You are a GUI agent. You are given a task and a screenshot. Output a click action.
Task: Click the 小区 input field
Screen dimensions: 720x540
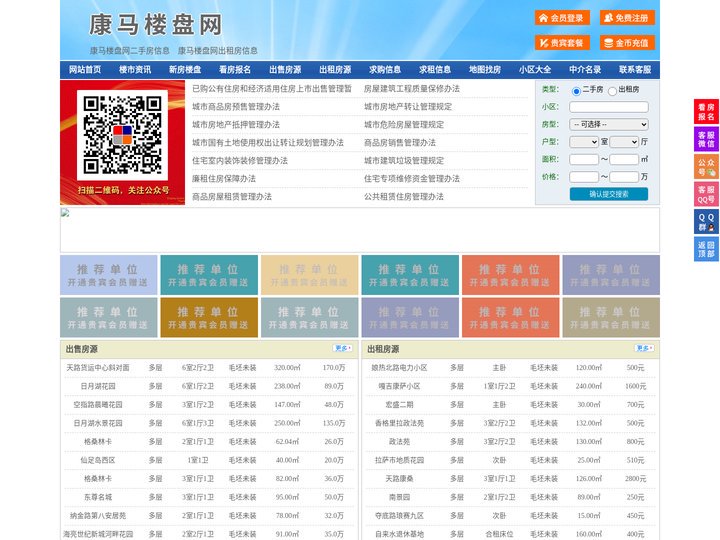(x=609, y=107)
